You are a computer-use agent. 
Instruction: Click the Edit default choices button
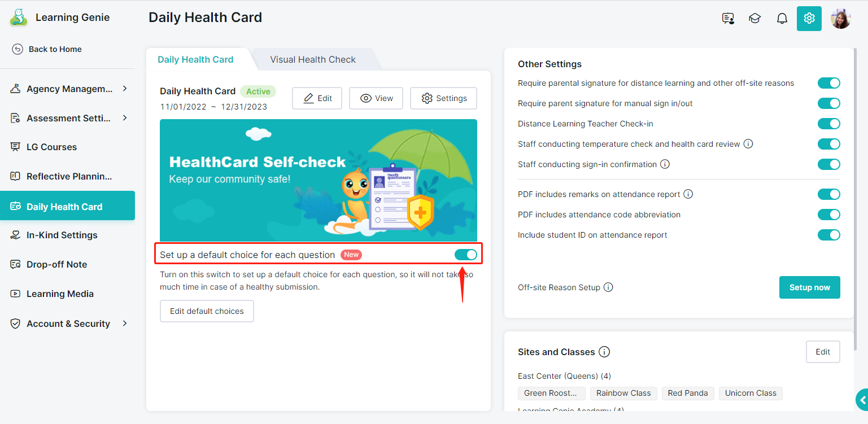click(207, 311)
